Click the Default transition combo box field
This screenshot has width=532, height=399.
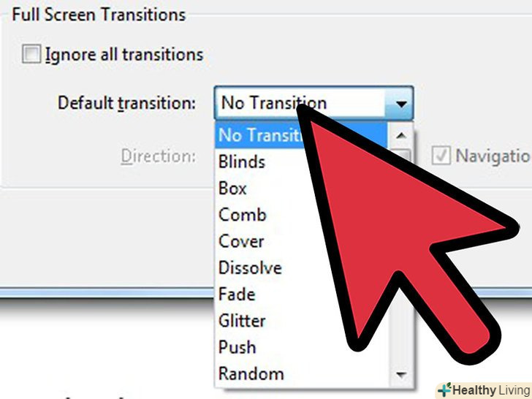tap(313, 103)
